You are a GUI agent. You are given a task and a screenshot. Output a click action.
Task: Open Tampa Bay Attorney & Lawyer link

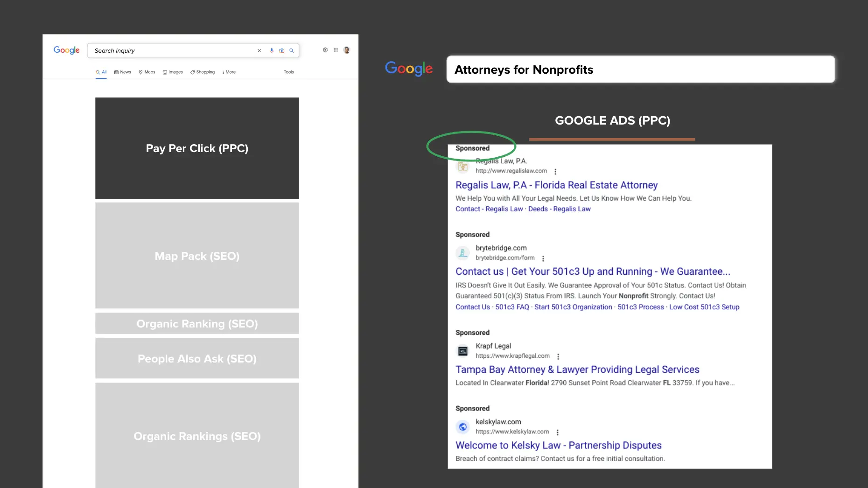(577, 369)
